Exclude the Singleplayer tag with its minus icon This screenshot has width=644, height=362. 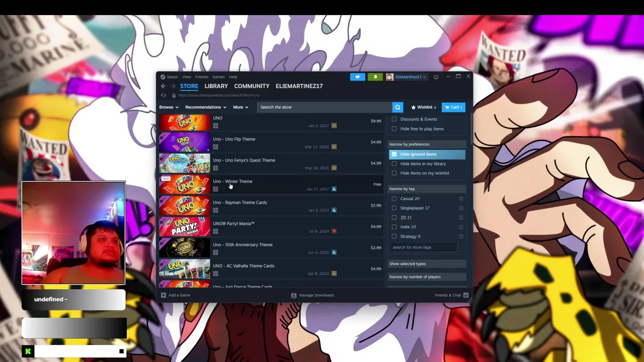coord(461,208)
